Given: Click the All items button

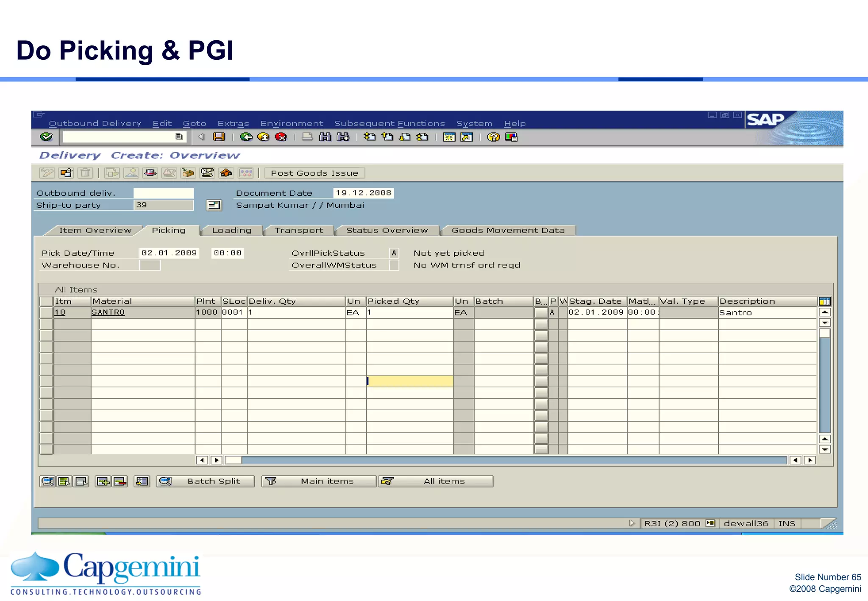Looking at the screenshot, I should pyautogui.click(x=436, y=481).
